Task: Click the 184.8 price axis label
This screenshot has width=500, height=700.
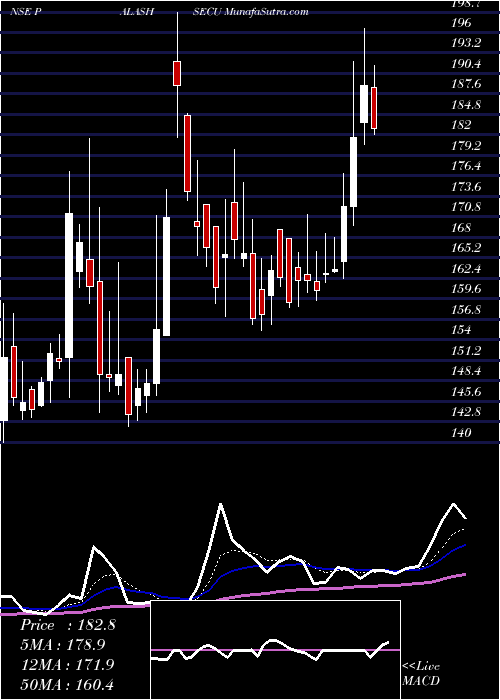Action: (466, 104)
